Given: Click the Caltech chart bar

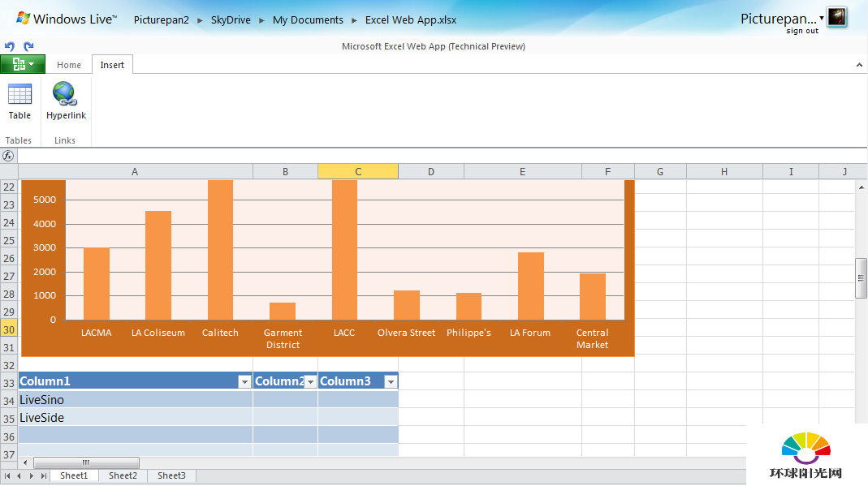Looking at the screenshot, I should pyautogui.click(x=220, y=250).
